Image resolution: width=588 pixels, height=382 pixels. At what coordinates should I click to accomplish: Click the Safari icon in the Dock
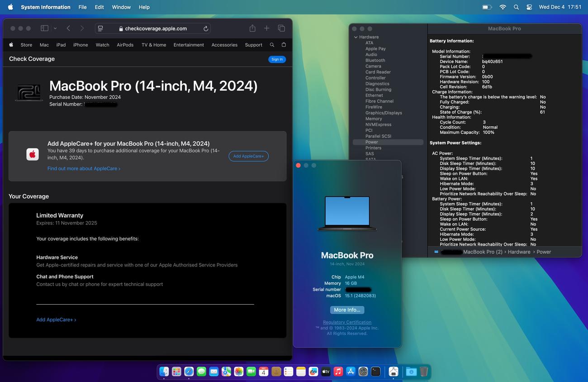coord(189,372)
